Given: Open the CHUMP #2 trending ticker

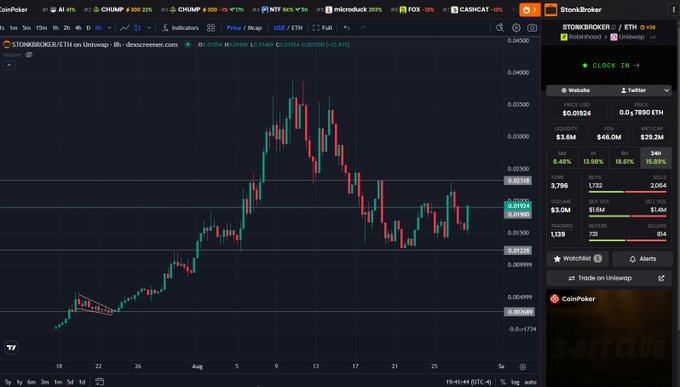Looking at the screenshot, I should [118, 10].
